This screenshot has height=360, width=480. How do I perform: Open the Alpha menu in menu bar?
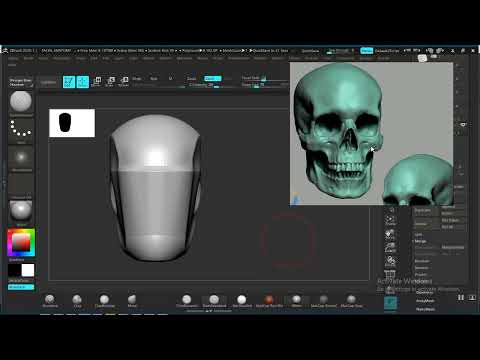point(13,58)
